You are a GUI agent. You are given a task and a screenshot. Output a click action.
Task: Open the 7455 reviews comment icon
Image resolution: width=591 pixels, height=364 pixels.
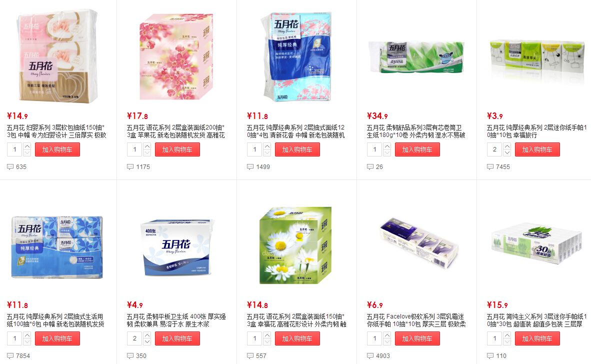point(490,166)
